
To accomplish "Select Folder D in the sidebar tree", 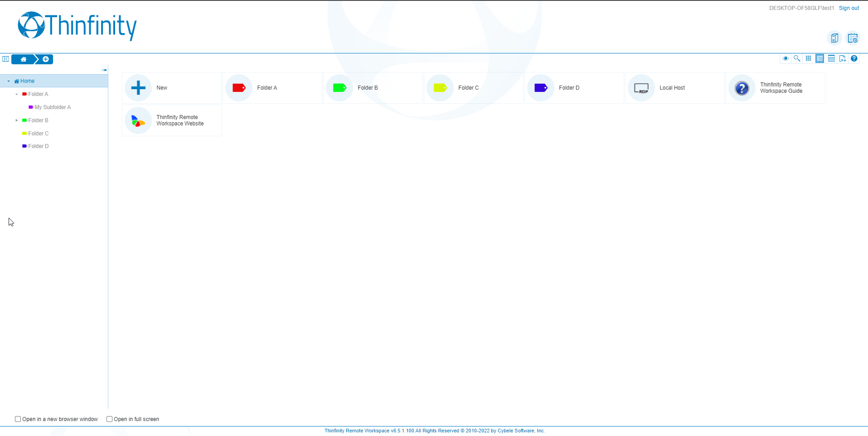I will tap(38, 146).
